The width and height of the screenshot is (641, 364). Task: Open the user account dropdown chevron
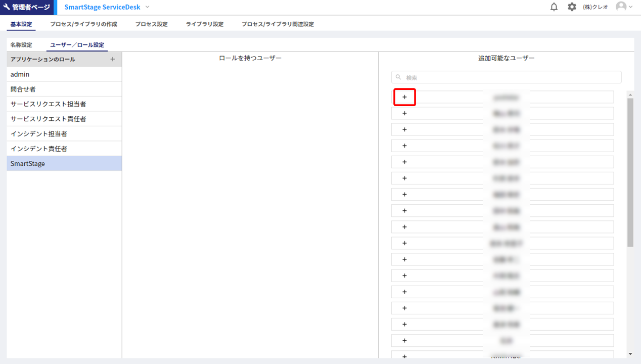pos(630,7)
